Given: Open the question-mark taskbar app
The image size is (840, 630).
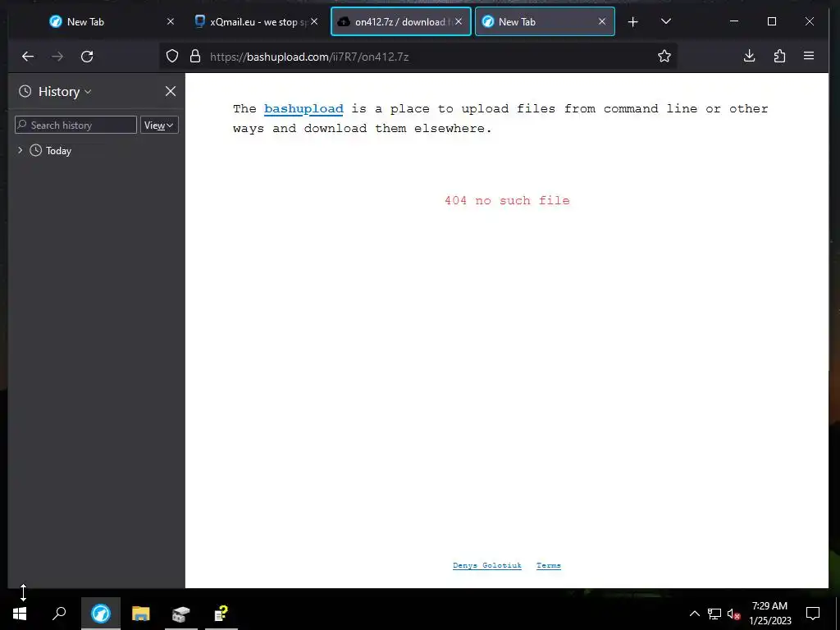Looking at the screenshot, I should 221,614.
